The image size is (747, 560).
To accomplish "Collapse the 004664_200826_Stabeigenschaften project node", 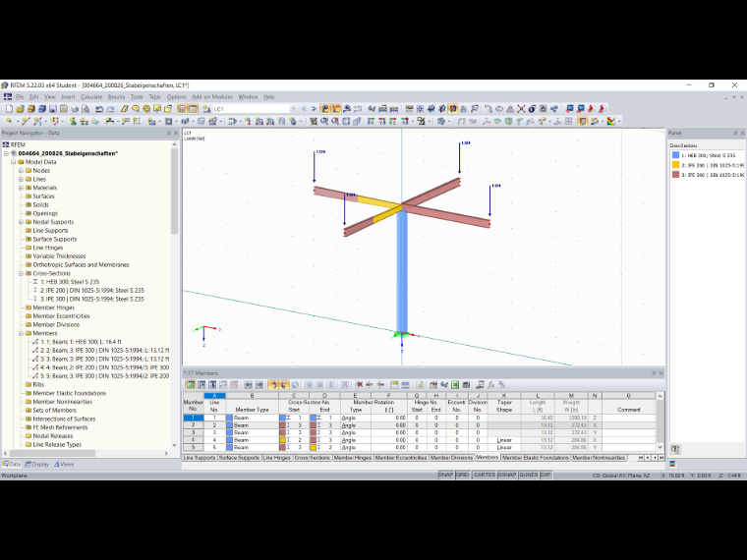I will pyautogui.click(x=6, y=153).
